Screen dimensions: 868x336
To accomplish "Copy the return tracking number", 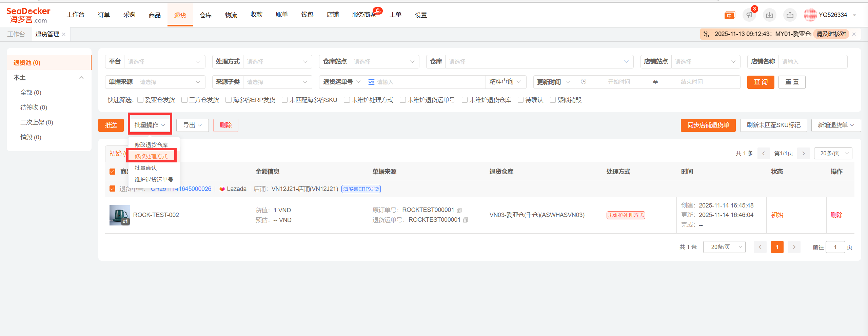I will (466, 220).
